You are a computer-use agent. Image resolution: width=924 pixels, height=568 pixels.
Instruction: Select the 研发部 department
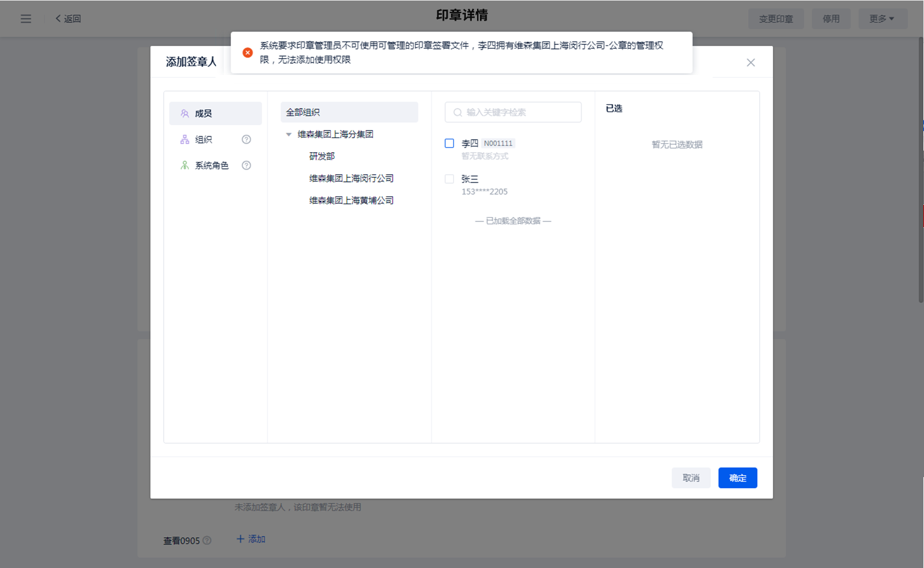tap(322, 156)
